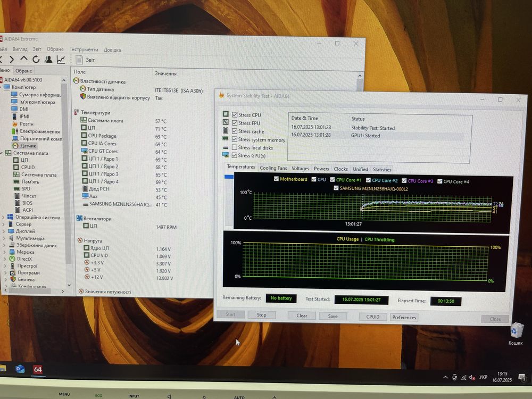The image size is (532, 399).
Task: Click the Stop button
Action: [261, 315]
